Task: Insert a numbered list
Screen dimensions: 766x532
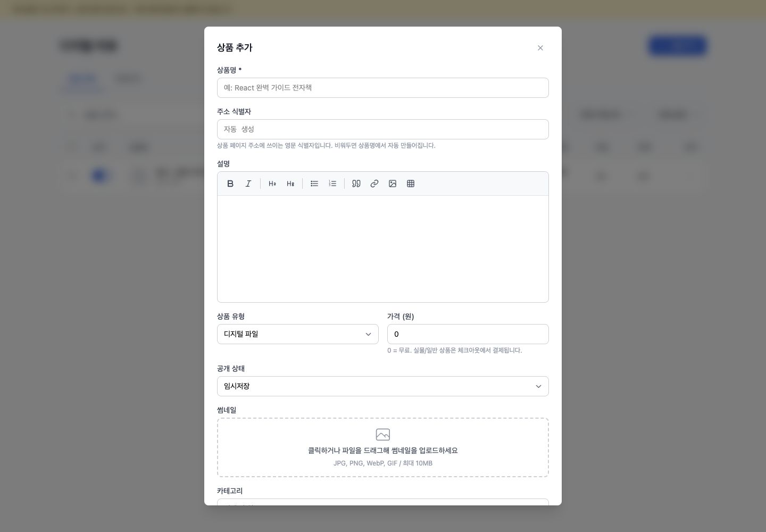Action: point(332,184)
